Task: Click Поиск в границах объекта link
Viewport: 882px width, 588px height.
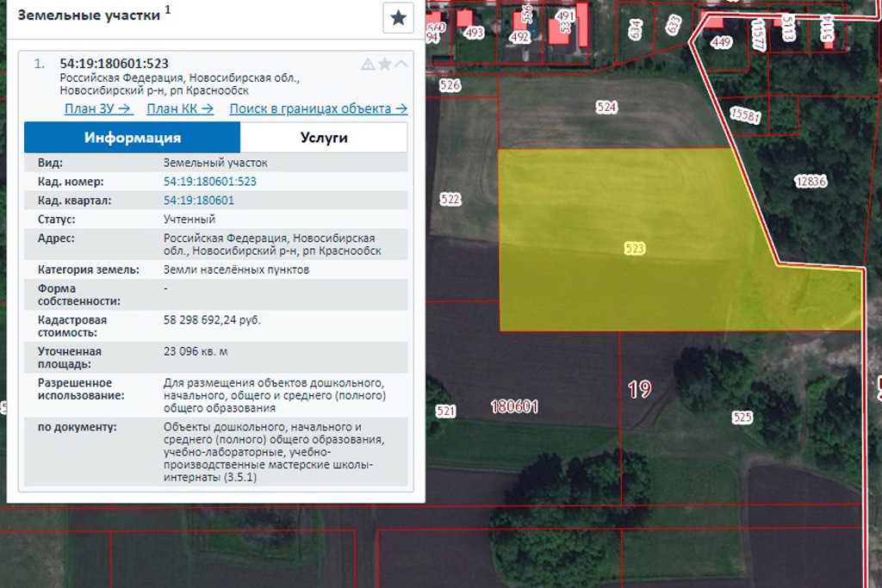Action: [318, 108]
